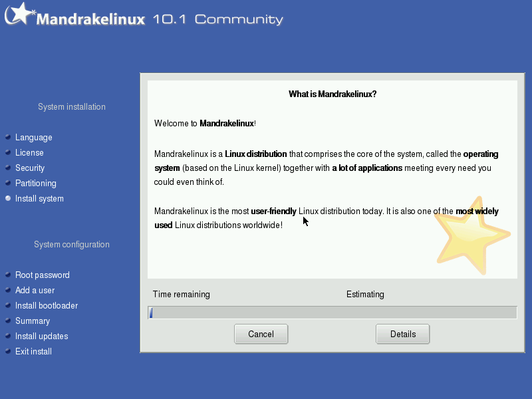Click the Security step bullet
Image resolution: width=532 pixels, height=399 pixels.
[8, 168]
